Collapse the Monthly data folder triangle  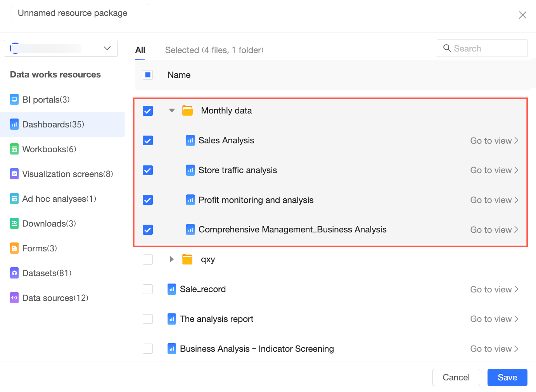tap(172, 111)
